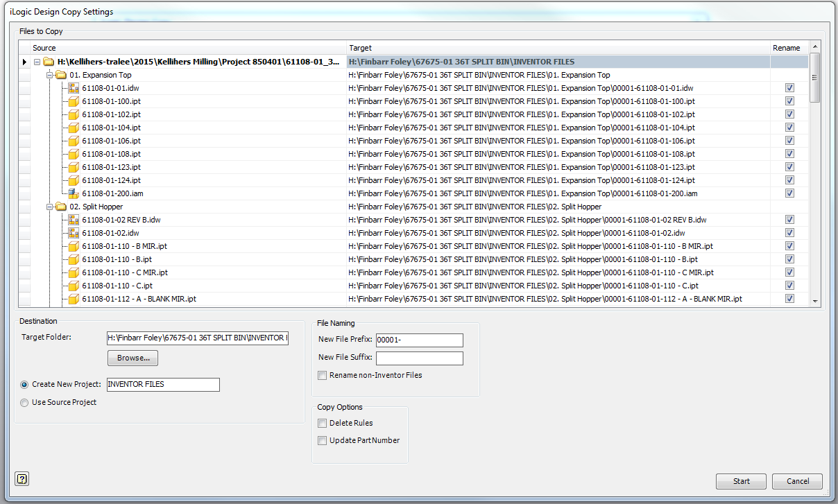This screenshot has height=504, width=838.
Task: Click the 61108-01-110 - B.ipt part icon
Action: click(x=74, y=259)
